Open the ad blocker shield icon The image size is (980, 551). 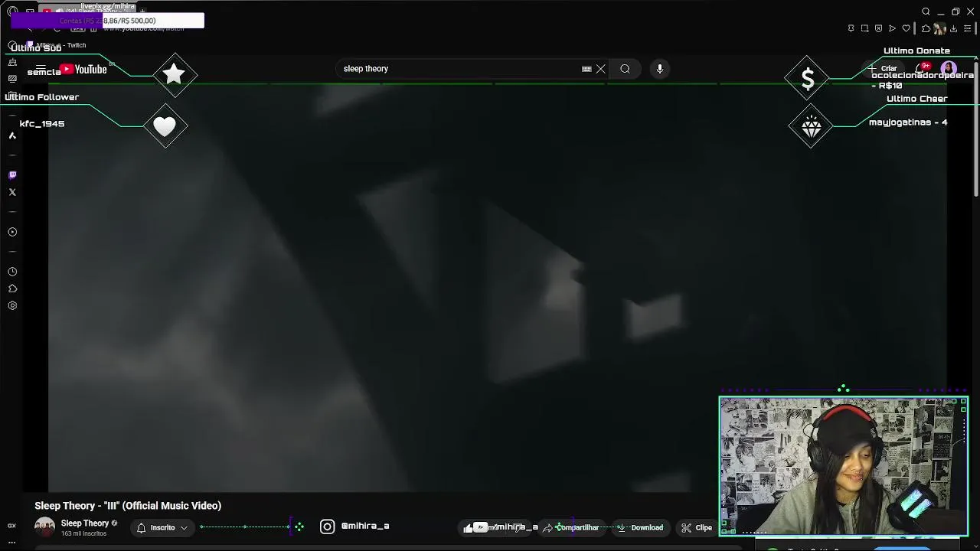coord(878,28)
